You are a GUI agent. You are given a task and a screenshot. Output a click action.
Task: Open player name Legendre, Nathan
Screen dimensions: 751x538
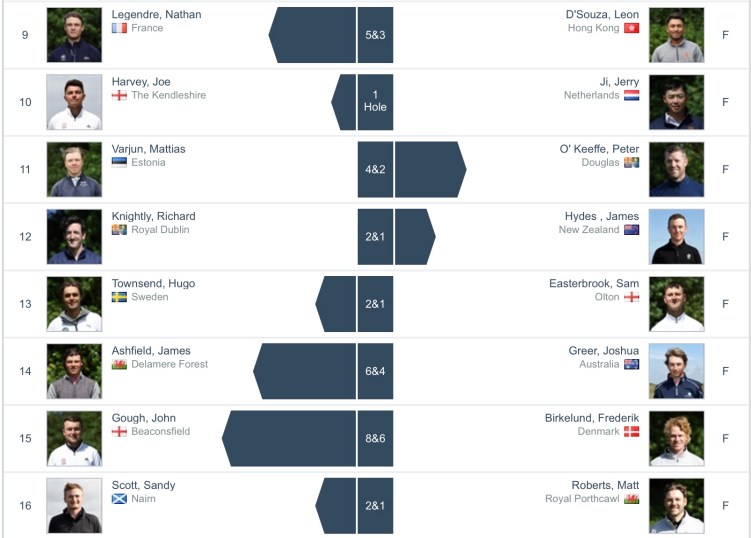coord(155,14)
